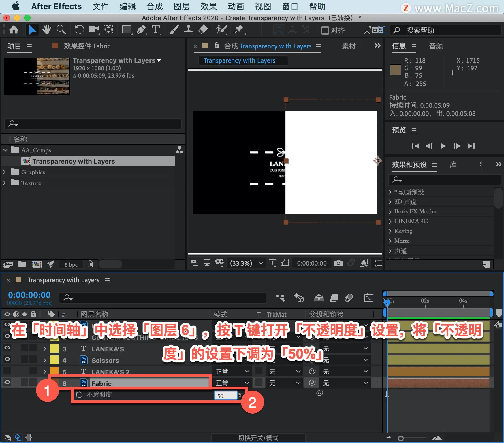Select the Pan Behind anchor point tool

point(108,30)
